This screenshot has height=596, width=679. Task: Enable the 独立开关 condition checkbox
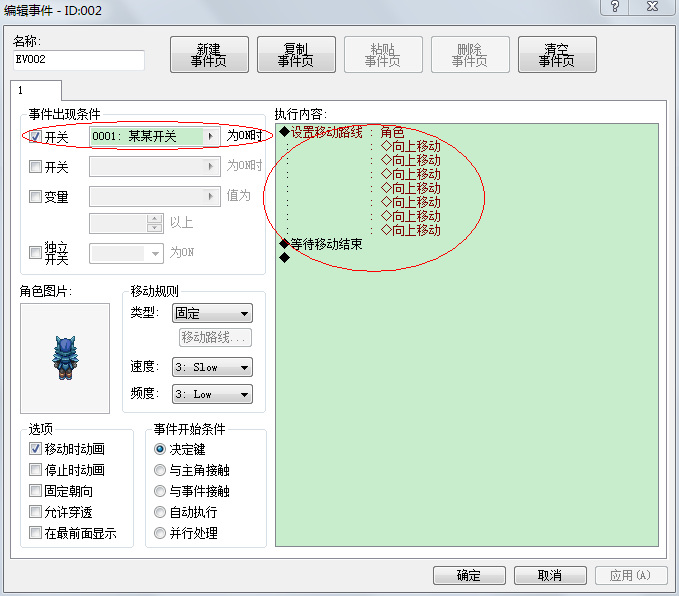coord(35,253)
